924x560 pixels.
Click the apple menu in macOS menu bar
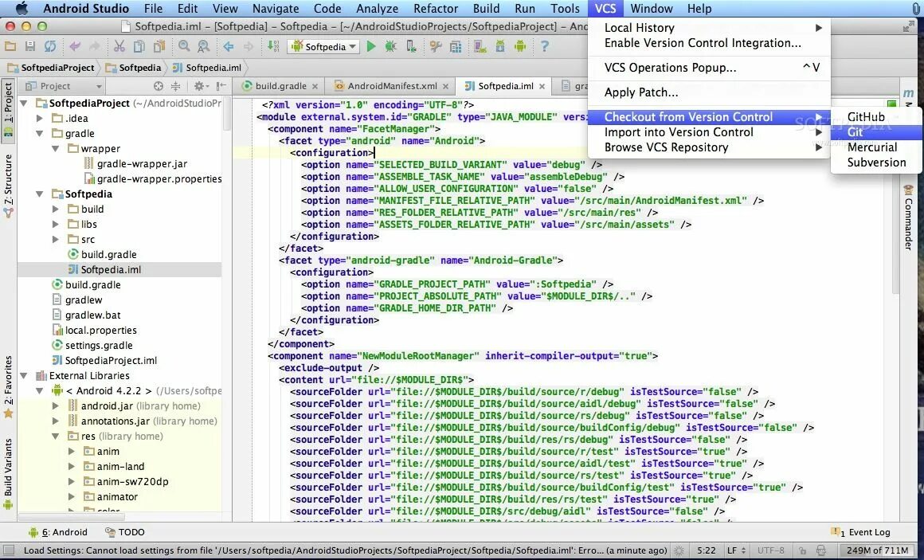(x=22, y=9)
